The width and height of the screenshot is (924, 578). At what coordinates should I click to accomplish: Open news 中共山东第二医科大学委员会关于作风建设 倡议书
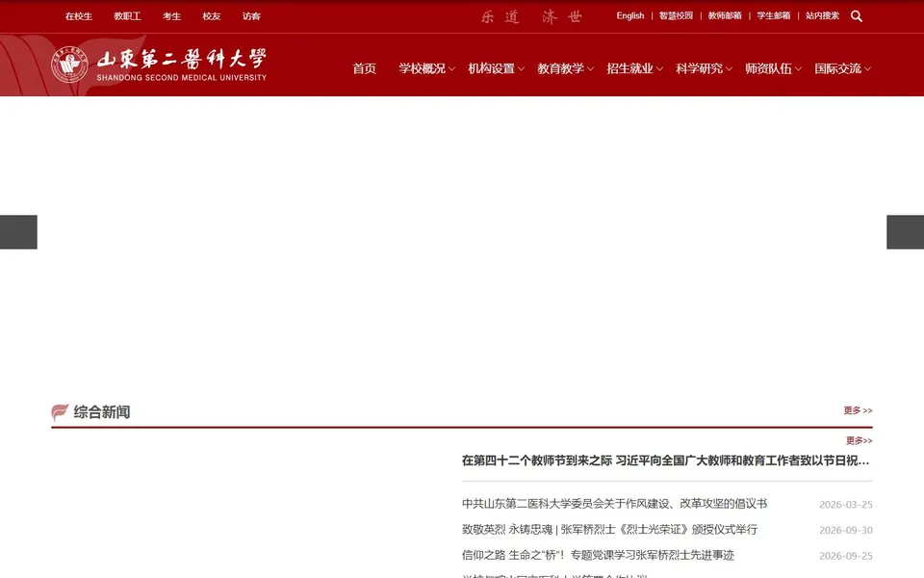615,504
